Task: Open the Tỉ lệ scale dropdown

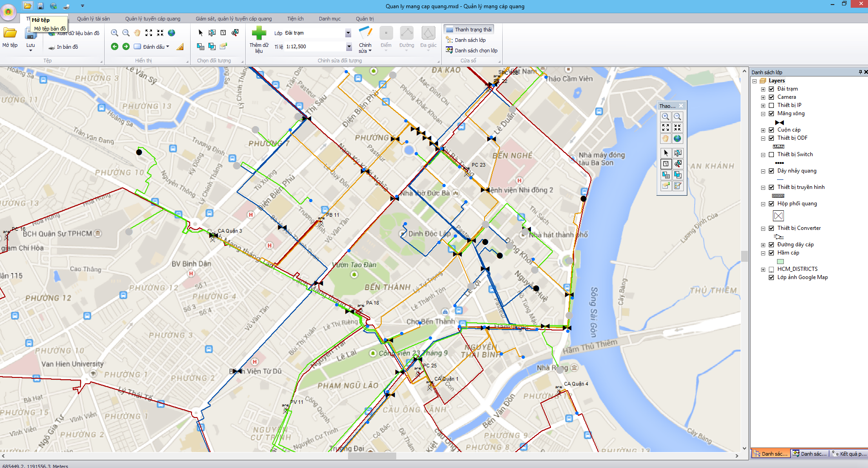Action: point(349,46)
